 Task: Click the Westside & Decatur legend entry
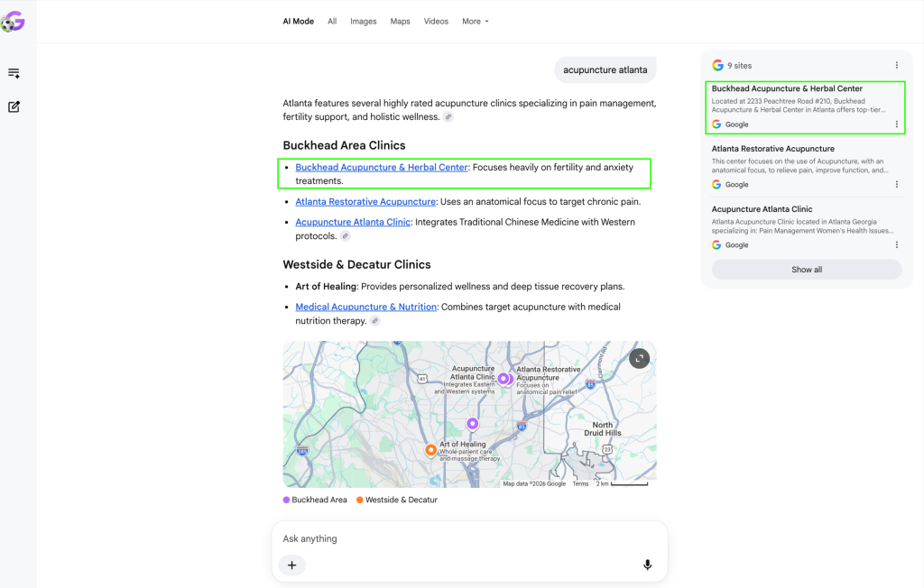[397, 500]
